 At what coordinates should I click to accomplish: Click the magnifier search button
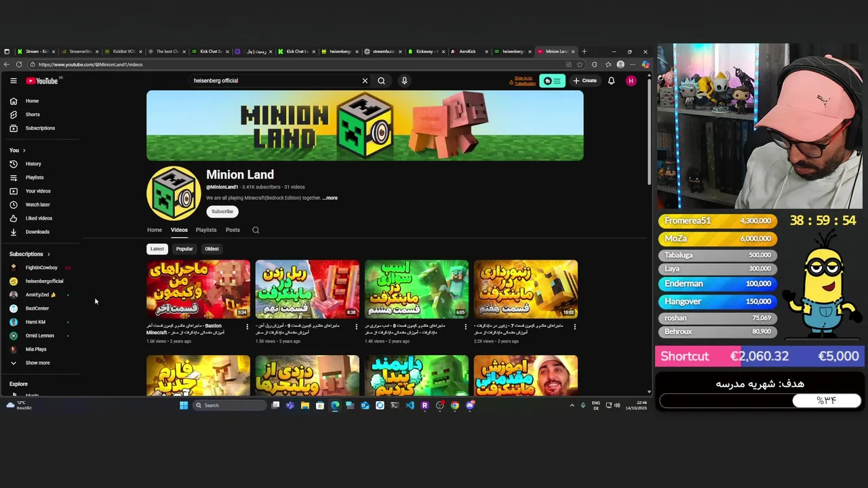[x=381, y=81]
